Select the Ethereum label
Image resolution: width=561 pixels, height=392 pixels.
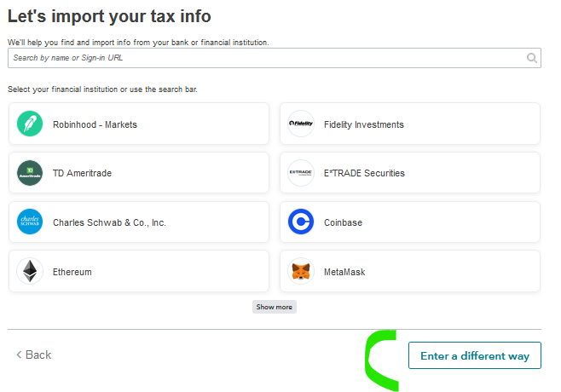72,272
